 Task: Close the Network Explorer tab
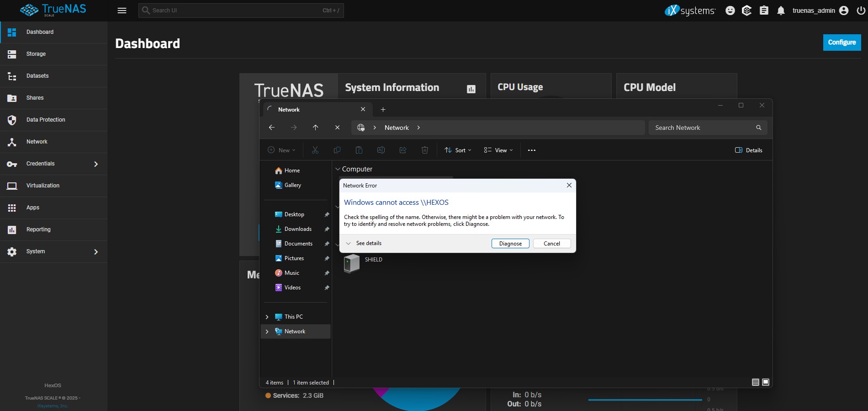click(x=363, y=109)
